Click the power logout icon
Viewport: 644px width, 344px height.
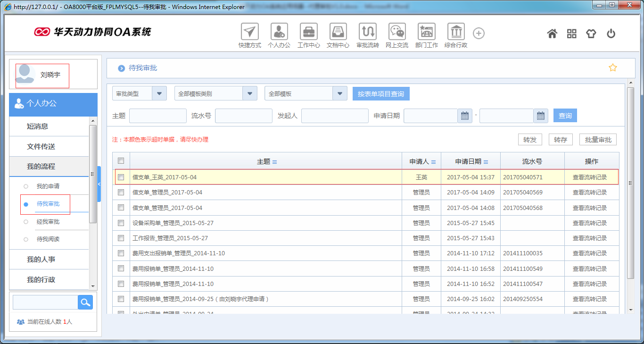pyautogui.click(x=611, y=34)
